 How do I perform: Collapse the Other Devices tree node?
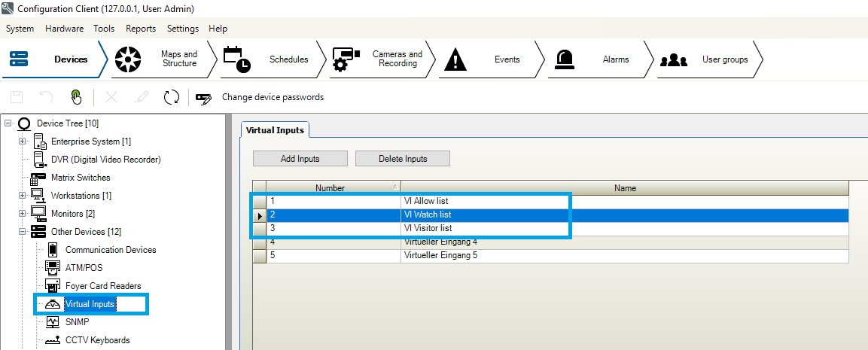point(23,232)
